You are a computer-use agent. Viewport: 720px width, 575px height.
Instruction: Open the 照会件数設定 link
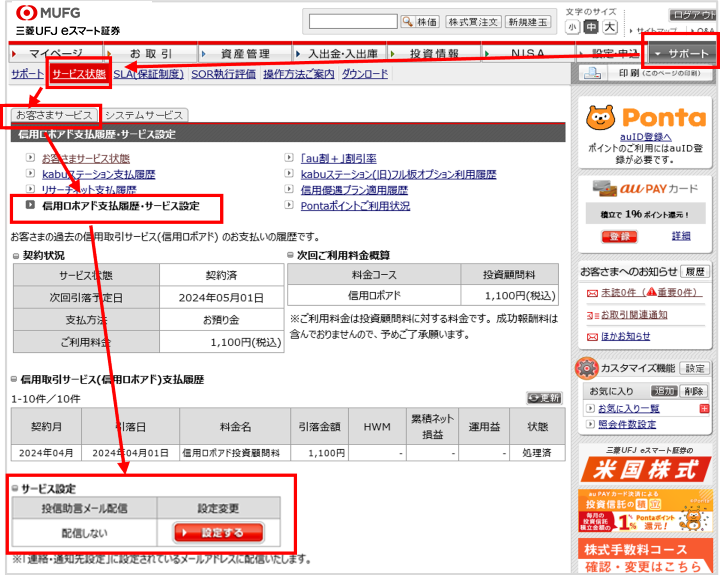click(627, 424)
